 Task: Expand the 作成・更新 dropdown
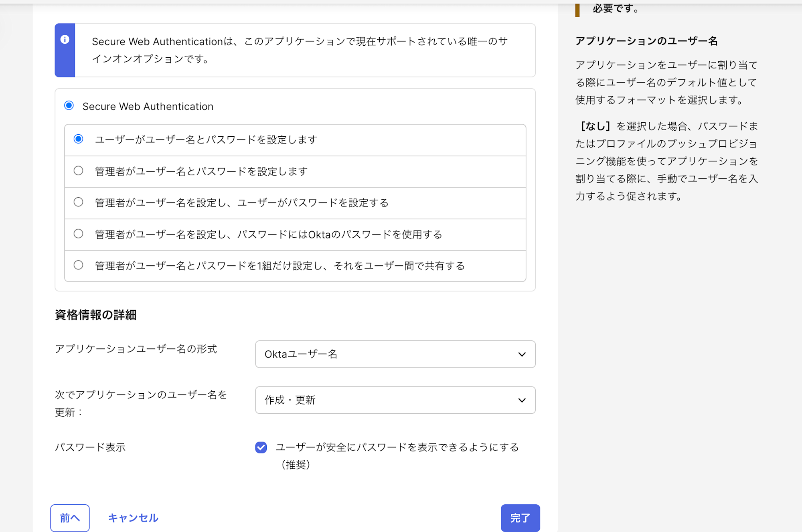[395, 400]
